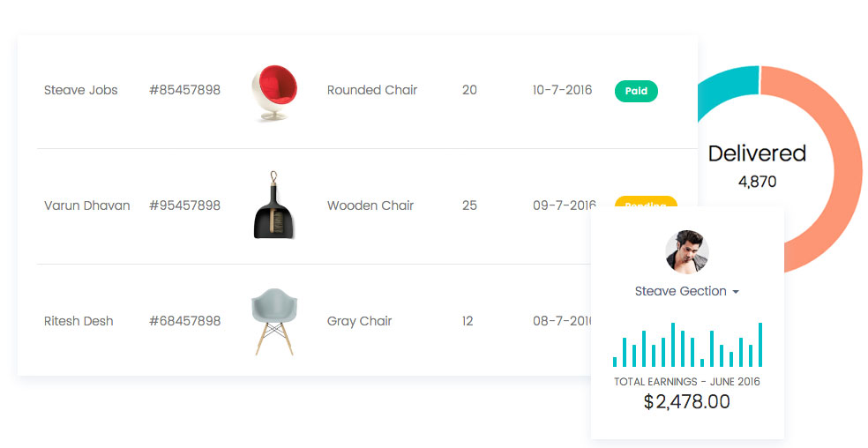Image resolution: width=868 pixels, height=448 pixels.
Task: Select customer name Steave Jobs
Action: pyautogui.click(x=80, y=90)
